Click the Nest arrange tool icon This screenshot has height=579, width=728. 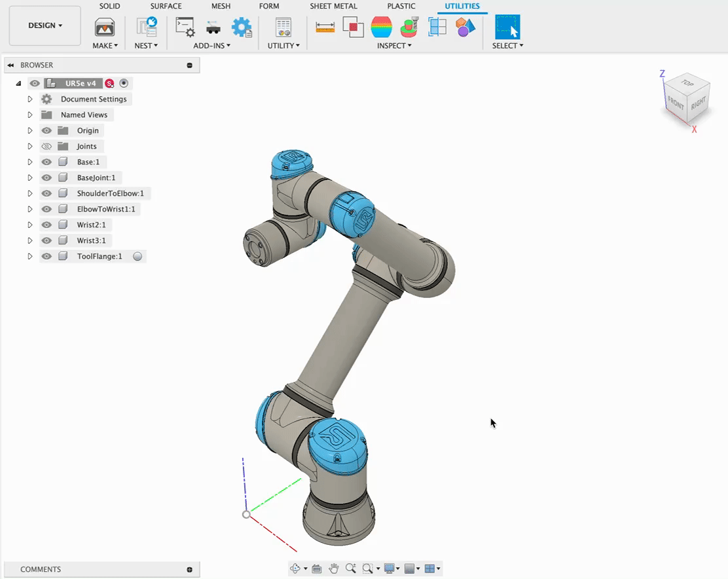[146, 27]
